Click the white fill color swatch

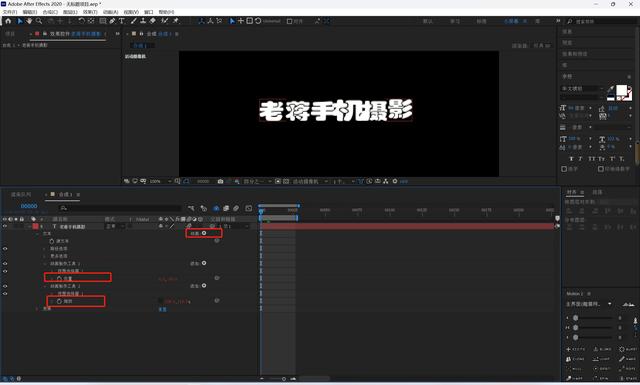[x=621, y=90]
